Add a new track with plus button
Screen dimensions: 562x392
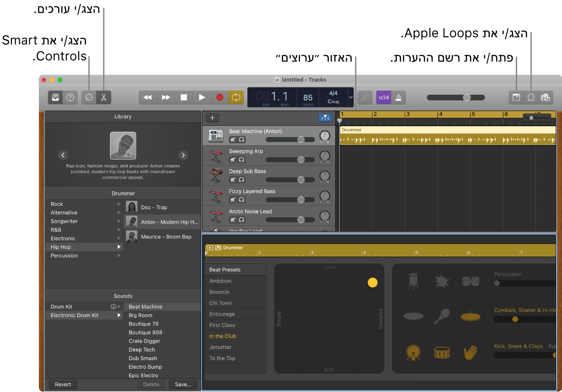coord(212,118)
